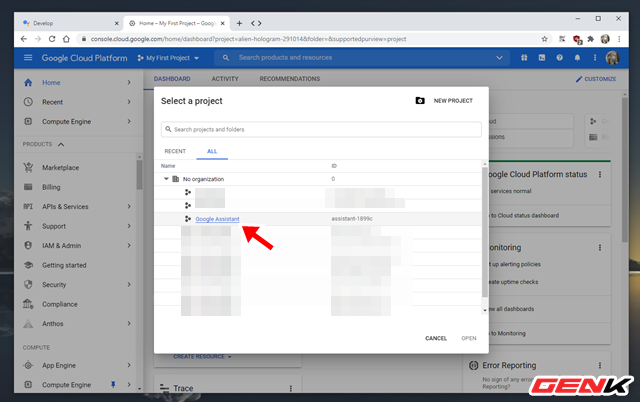The width and height of the screenshot is (640, 402).
Task: Click the gift icon in top bar
Action: (x=524, y=58)
